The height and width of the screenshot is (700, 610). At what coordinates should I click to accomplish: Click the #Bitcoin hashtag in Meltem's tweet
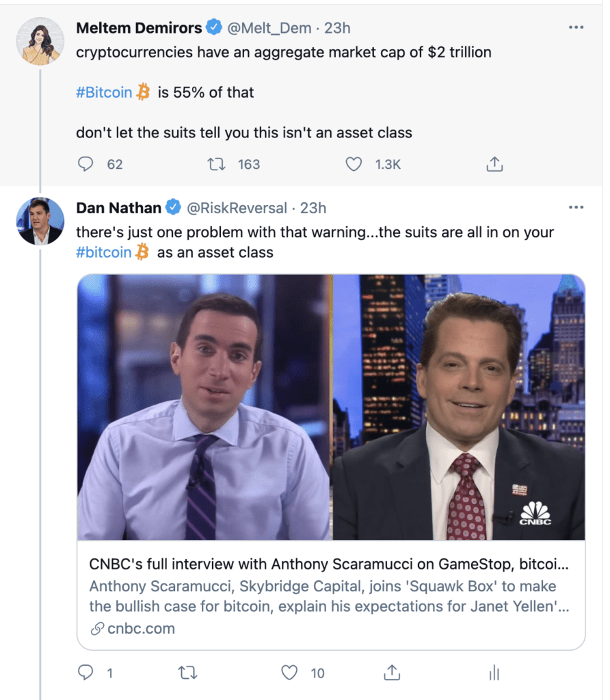(x=104, y=92)
